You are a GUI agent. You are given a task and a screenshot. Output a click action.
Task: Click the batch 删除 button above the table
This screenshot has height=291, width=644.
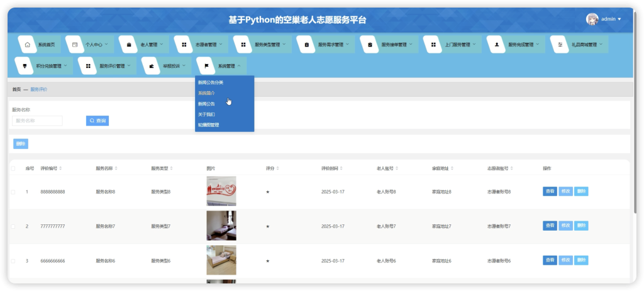coord(21,144)
